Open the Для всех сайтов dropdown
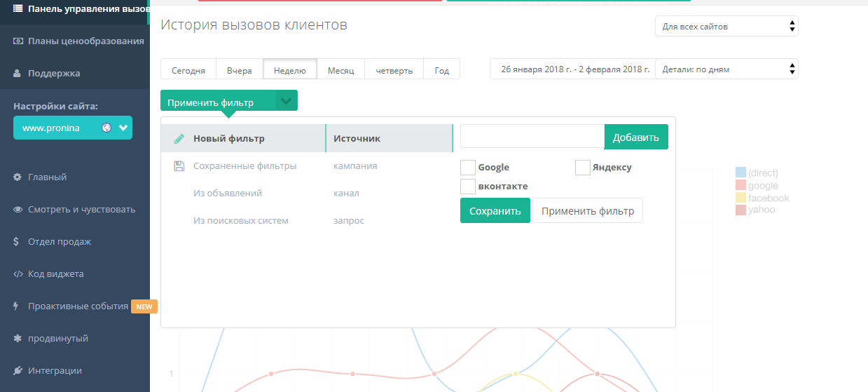Screen dimensions: 868x392 point(727,26)
